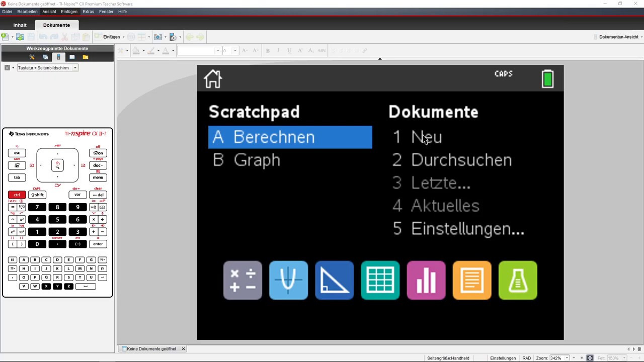Click the fit-to-window zoom icon in status bar

coord(590,358)
